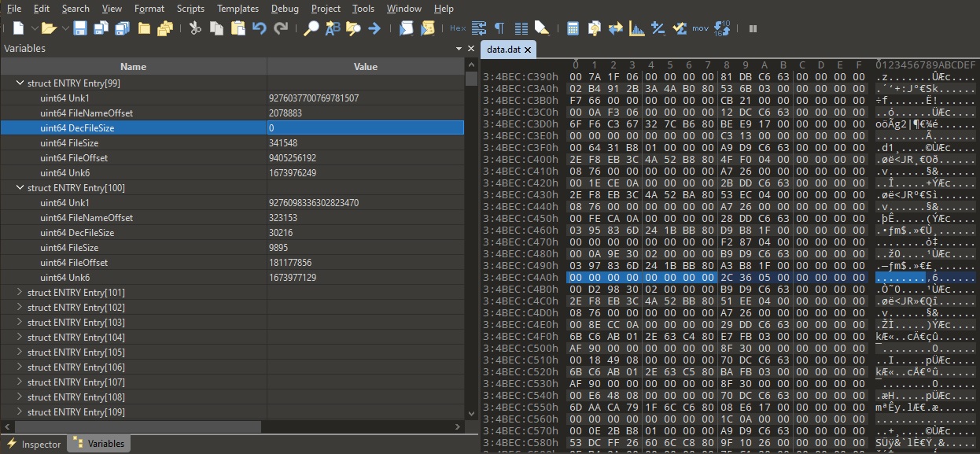
Task: Click the Convert (swap arrows) icon
Action: click(615, 28)
